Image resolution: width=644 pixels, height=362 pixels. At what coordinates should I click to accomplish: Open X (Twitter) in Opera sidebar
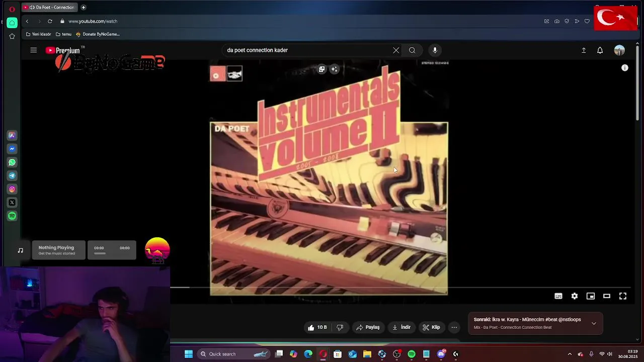tap(12, 203)
